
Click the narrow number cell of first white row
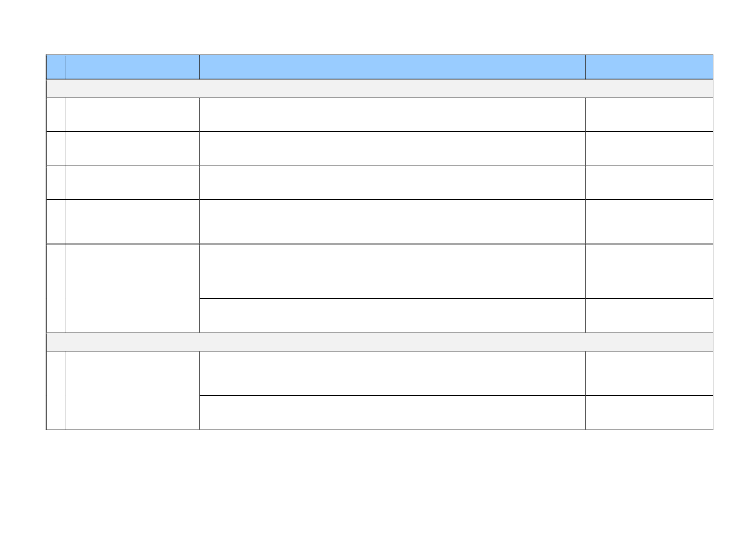click(56, 115)
